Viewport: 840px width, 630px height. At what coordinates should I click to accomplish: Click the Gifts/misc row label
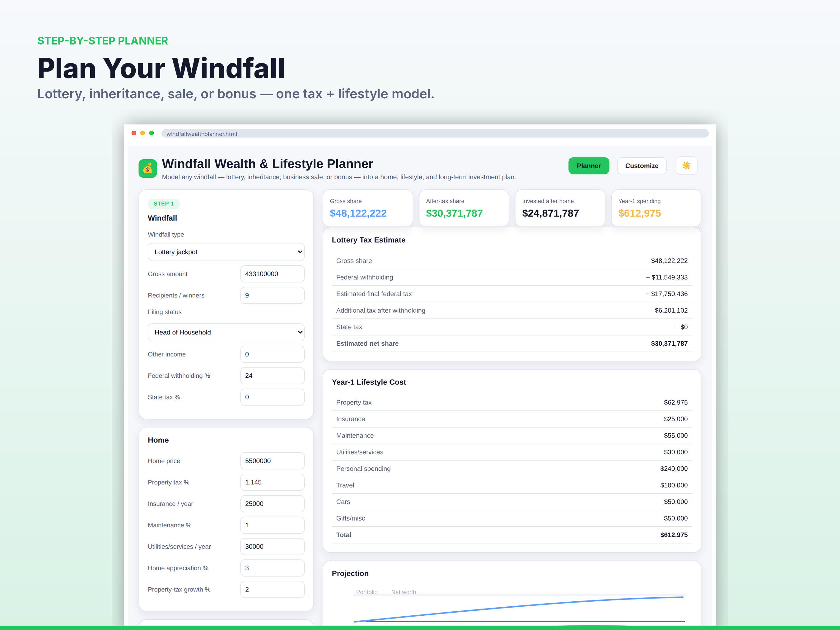point(350,518)
